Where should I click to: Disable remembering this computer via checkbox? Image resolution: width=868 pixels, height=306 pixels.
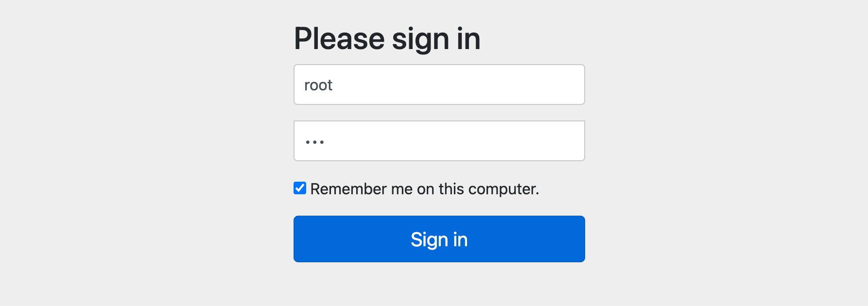(x=300, y=188)
